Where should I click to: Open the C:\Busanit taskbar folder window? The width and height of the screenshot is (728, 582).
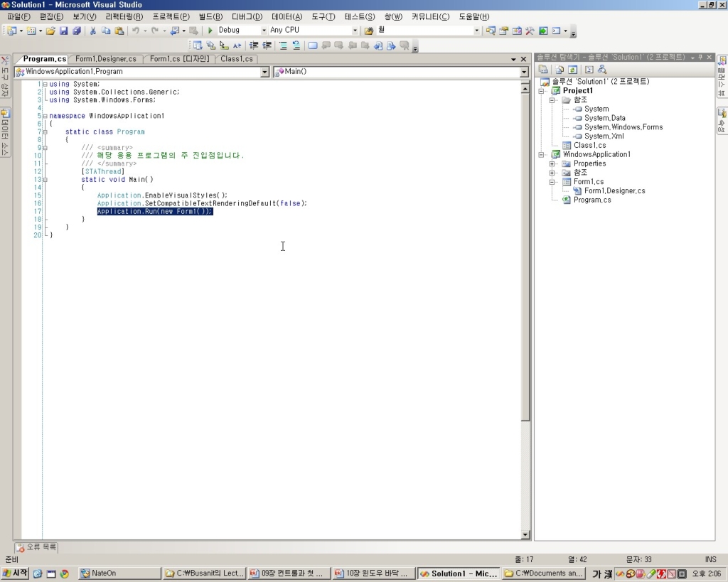(204, 573)
